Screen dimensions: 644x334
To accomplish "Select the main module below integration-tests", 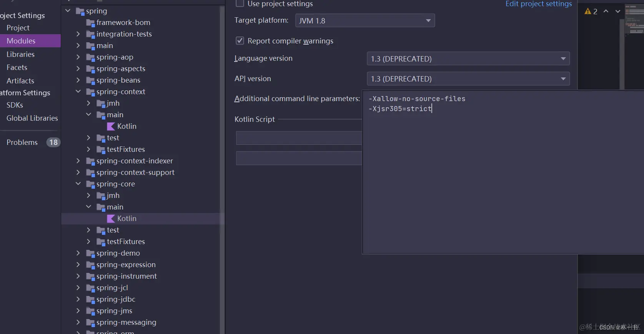I will tap(105, 45).
